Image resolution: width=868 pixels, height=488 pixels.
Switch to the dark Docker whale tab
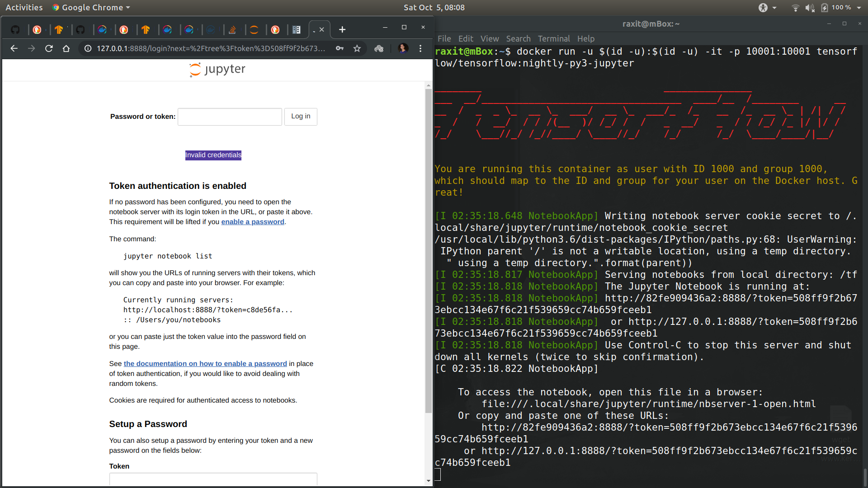point(211,30)
